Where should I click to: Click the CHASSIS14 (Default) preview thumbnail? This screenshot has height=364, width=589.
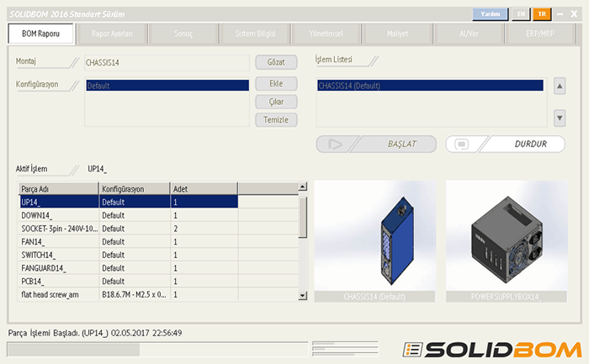[x=375, y=241]
